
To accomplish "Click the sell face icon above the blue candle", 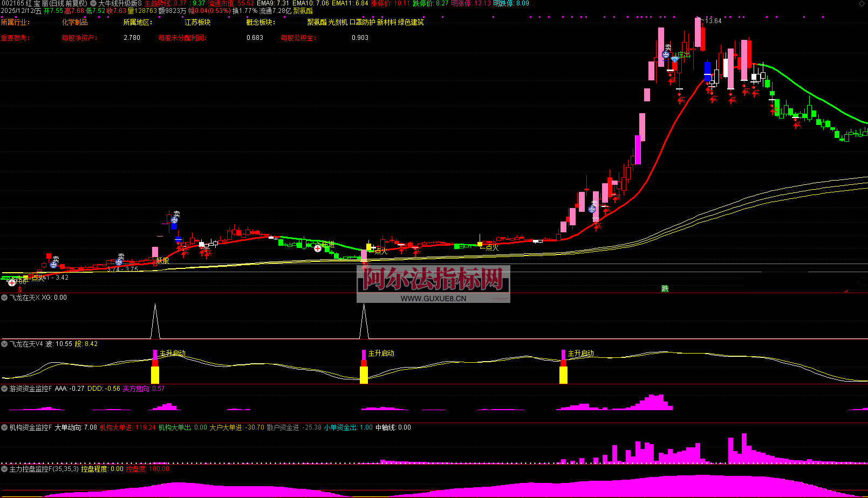I will [174, 220].
